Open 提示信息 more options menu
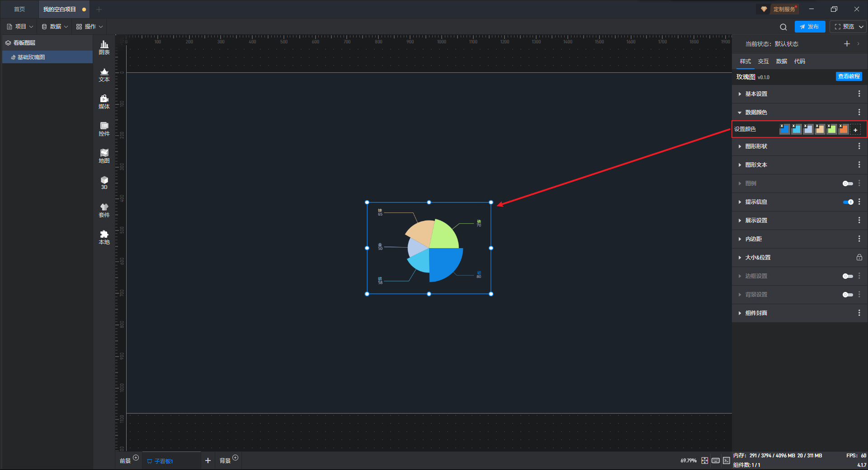 (859, 202)
